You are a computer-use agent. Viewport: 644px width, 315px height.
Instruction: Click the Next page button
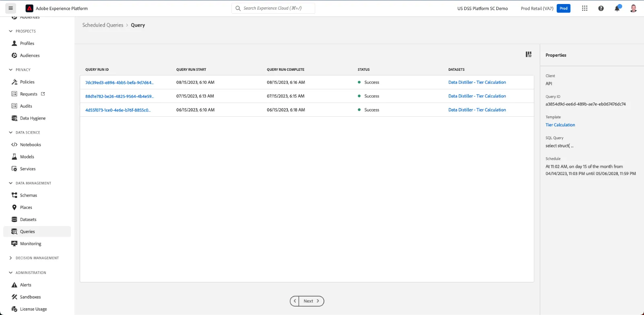pyautogui.click(x=312, y=301)
